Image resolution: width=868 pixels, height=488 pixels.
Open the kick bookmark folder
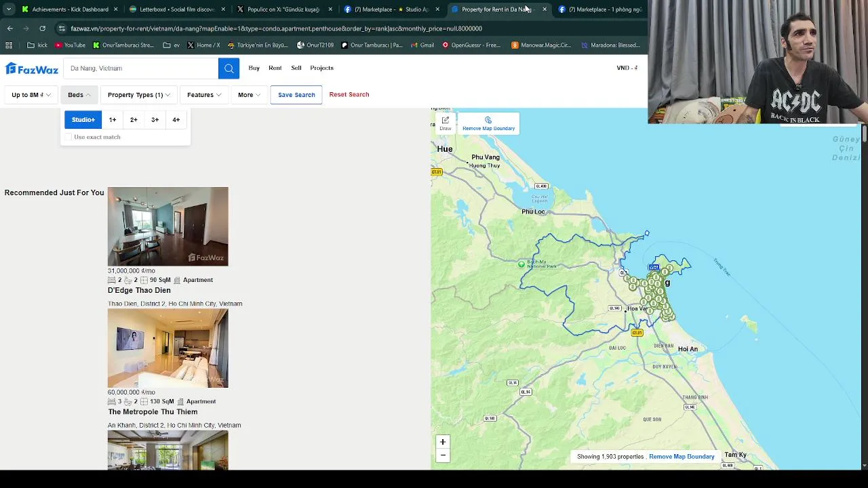pos(37,45)
